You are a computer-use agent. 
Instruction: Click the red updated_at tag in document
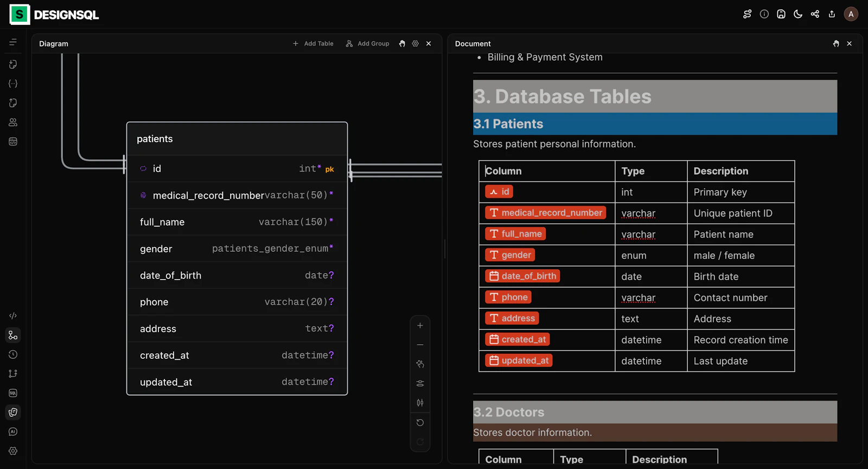click(x=519, y=360)
